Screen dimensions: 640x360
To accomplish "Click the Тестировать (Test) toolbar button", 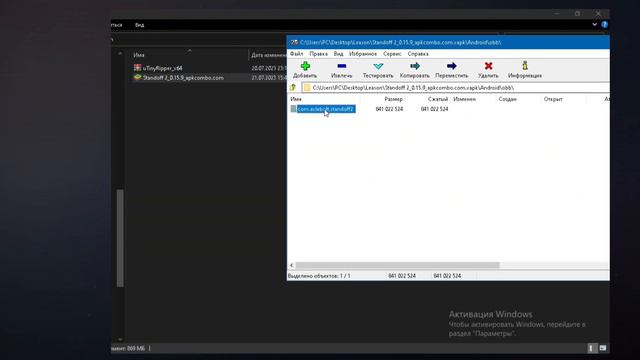I will point(378,70).
